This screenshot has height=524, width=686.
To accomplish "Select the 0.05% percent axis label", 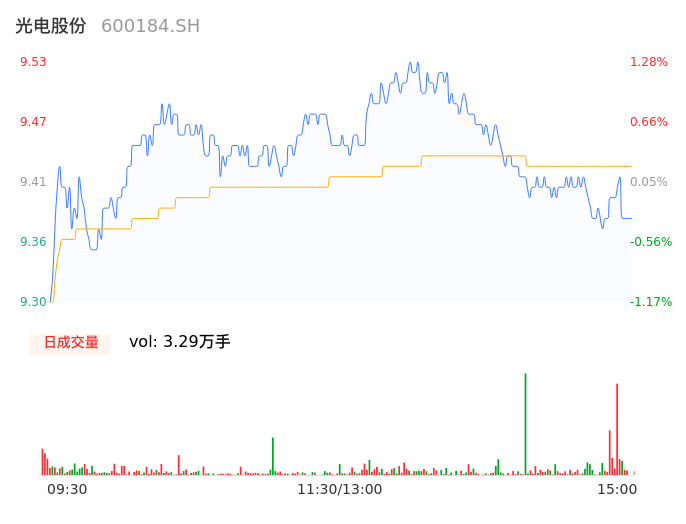I will 648,182.
